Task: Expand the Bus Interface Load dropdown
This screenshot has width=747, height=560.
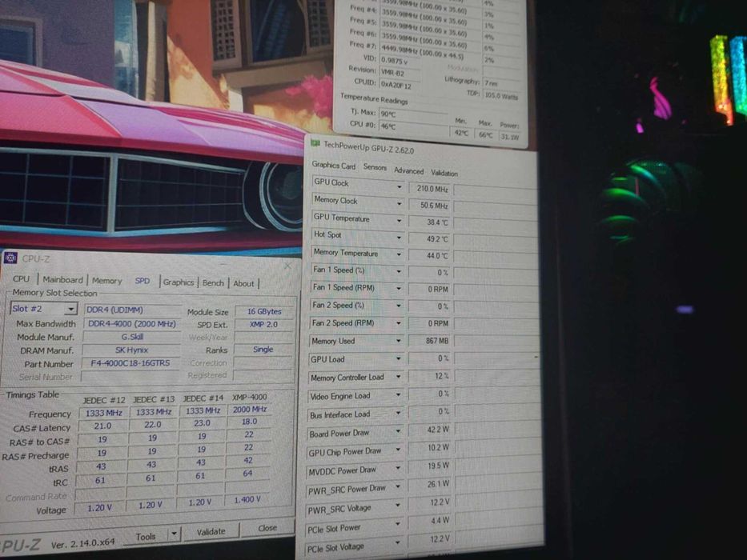Action: click(x=398, y=413)
